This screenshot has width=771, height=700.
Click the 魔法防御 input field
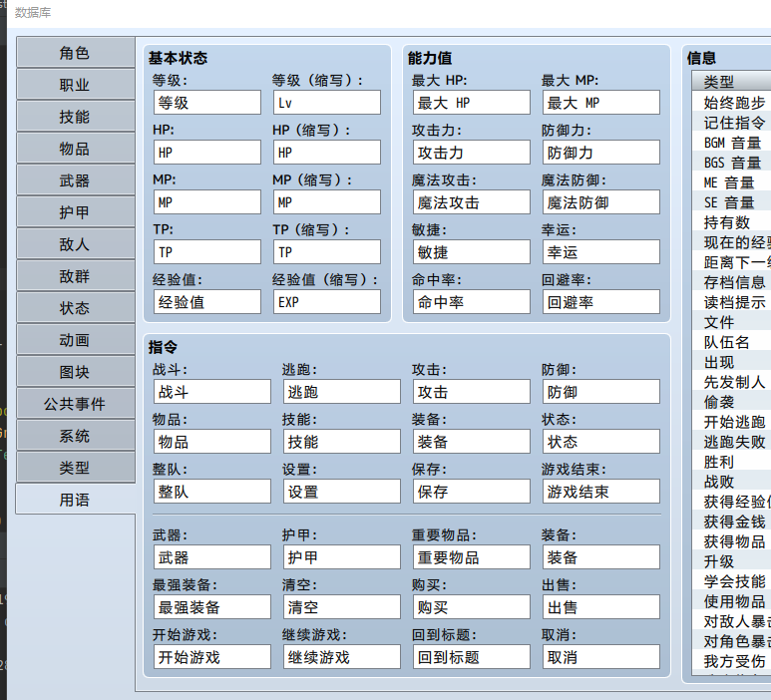pos(601,202)
